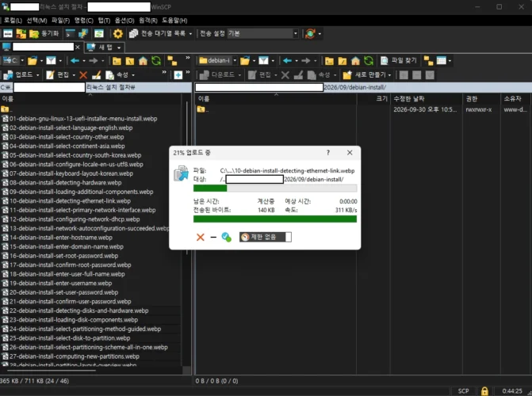The height and width of the screenshot is (396, 532).
Task: Click the 파일 찾기 find files button
Action: (x=399, y=61)
